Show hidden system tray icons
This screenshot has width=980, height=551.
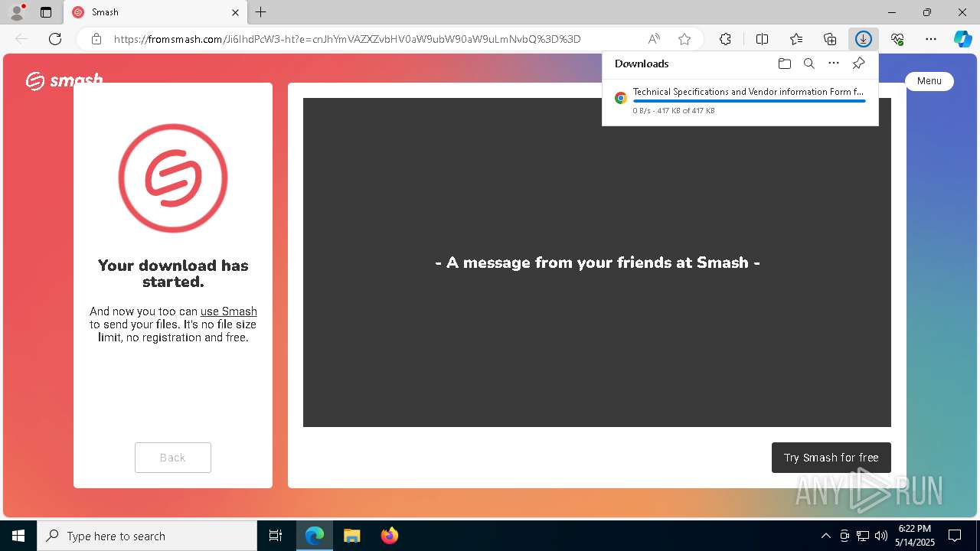pyautogui.click(x=825, y=536)
